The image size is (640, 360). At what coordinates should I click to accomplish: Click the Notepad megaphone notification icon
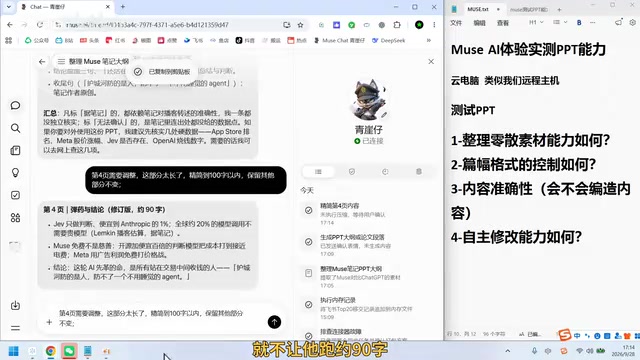point(619,22)
